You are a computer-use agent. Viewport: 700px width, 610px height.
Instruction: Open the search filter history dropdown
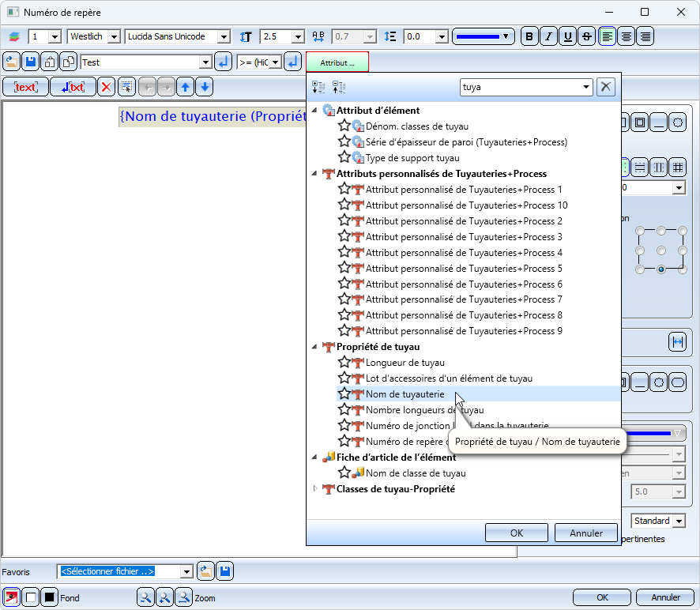[x=586, y=87]
